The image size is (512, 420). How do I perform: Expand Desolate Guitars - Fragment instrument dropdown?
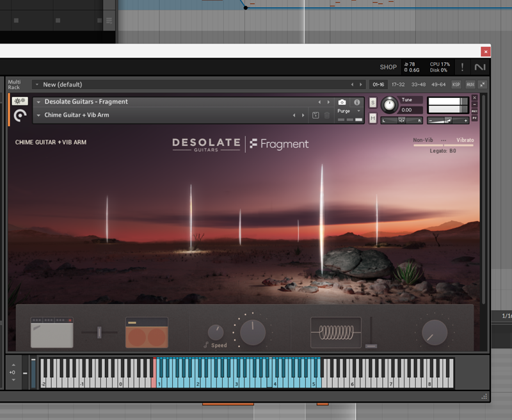[38, 102]
